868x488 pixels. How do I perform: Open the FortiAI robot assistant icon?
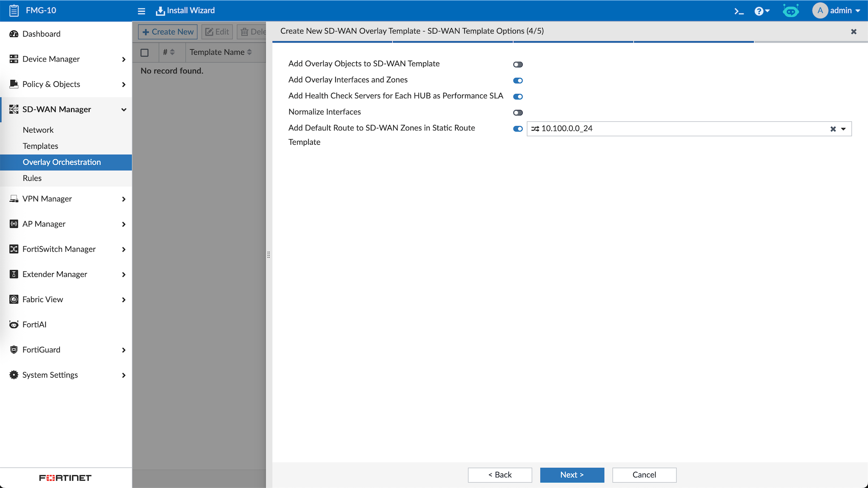pos(791,11)
